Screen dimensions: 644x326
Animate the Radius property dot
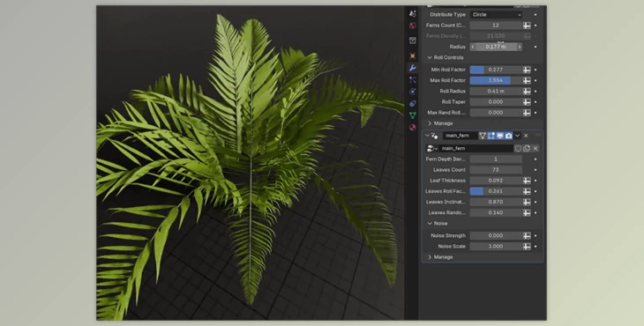tap(535, 47)
